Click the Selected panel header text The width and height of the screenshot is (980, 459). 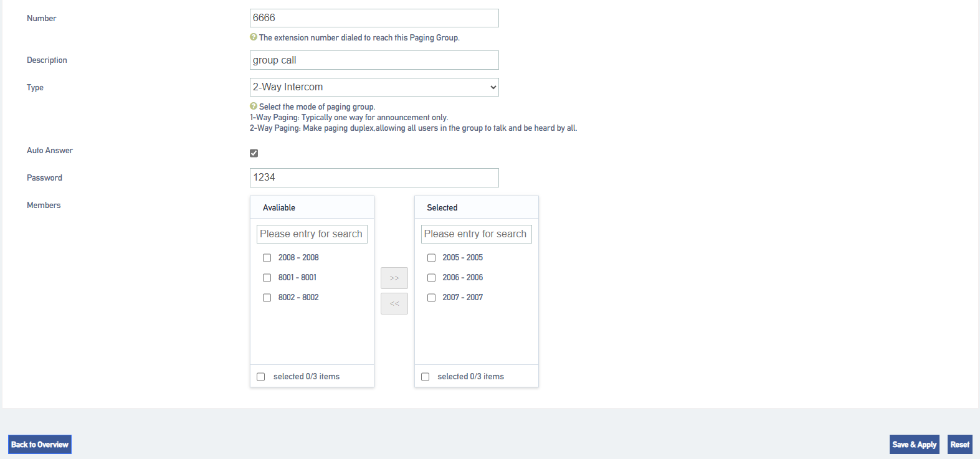(x=442, y=207)
